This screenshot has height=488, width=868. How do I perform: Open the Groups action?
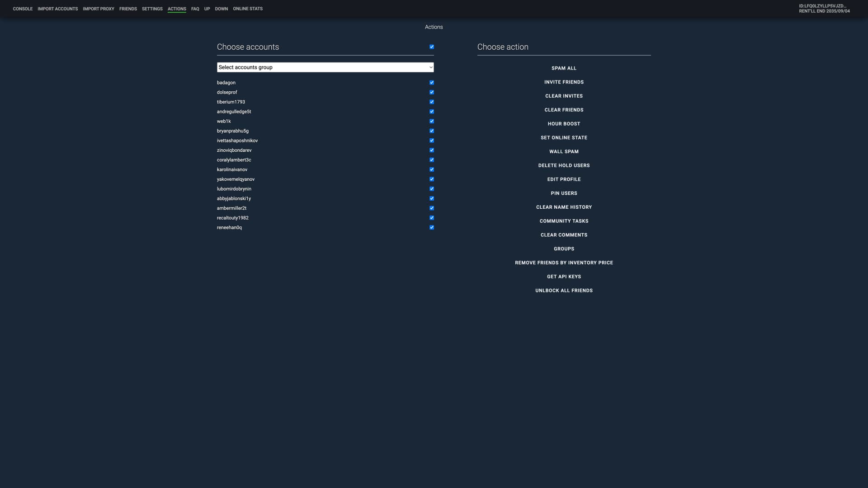pos(564,249)
